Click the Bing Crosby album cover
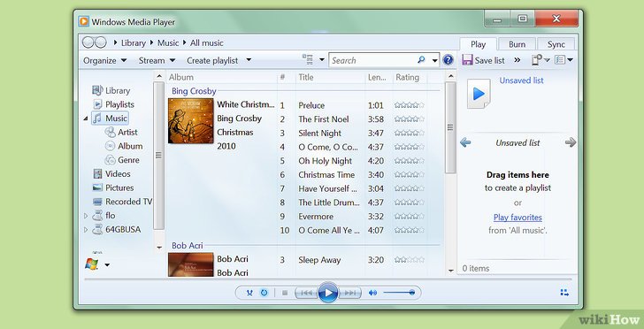 pos(190,121)
